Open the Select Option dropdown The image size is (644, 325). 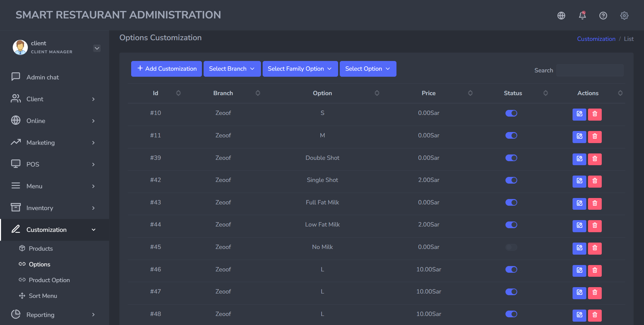[x=368, y=69]
